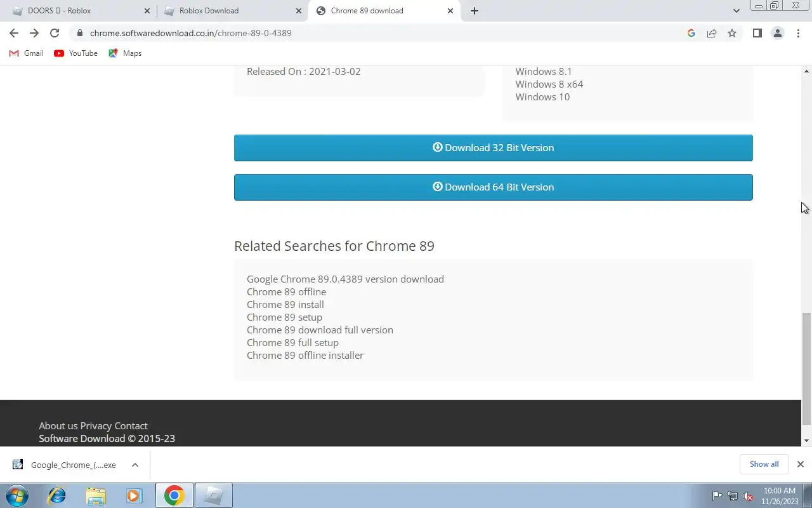Download the 64 Bit Version
The width and height of the screenshot is (812, 508).
494,187
